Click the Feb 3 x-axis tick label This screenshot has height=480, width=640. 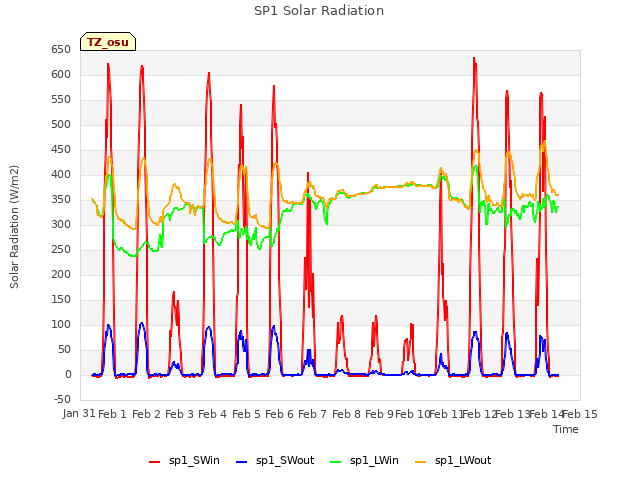(x=179, y=414)
